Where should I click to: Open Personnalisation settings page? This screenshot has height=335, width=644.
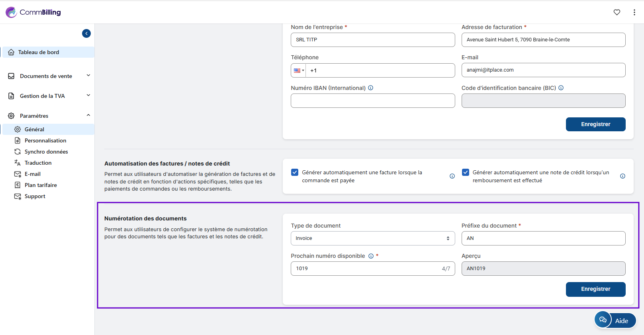coord(45,140)
